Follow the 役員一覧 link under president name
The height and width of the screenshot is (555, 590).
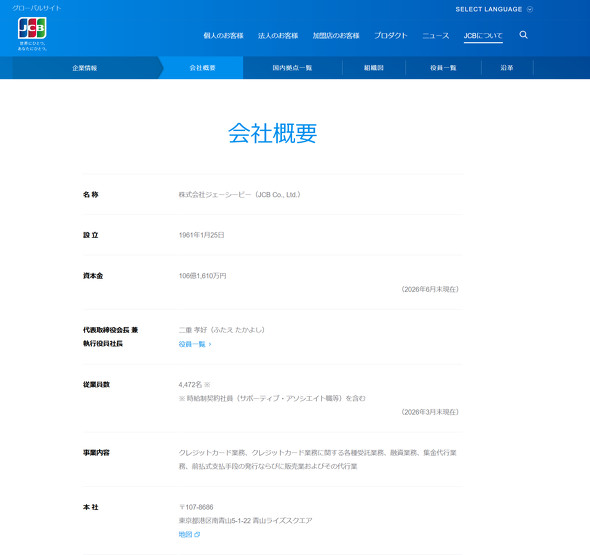pyautogui.click(x=195, y=344)
